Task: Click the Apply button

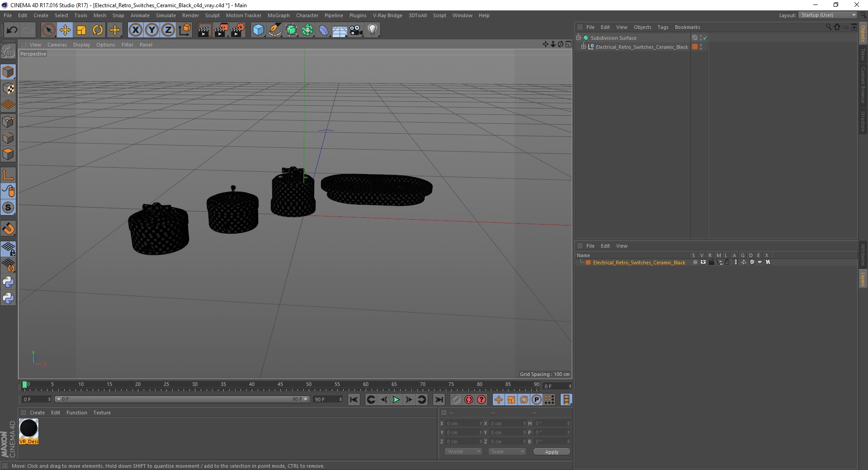Action: (552, 451)
